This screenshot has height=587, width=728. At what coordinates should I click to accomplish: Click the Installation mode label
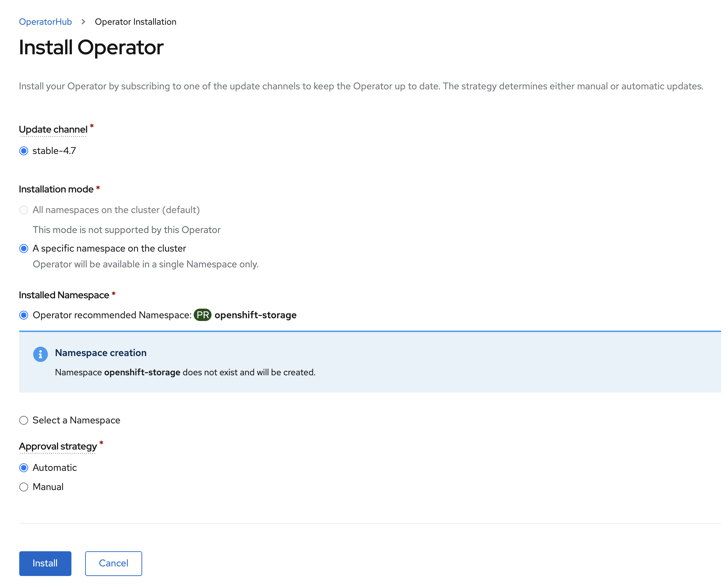(x=56, y=189)
